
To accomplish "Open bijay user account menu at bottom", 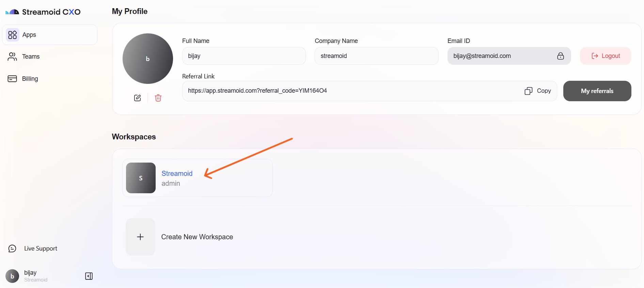I will pyautogui.click(x=31, y=276).
